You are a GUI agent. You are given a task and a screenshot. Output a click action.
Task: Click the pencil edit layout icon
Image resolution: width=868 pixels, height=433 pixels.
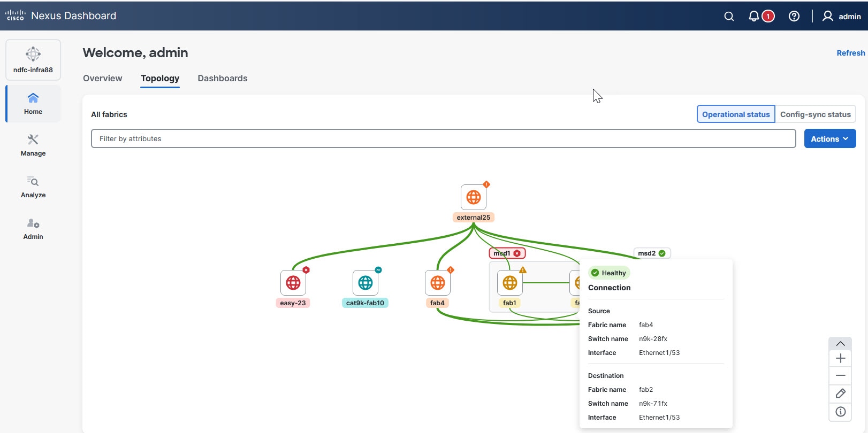(840, 394)
